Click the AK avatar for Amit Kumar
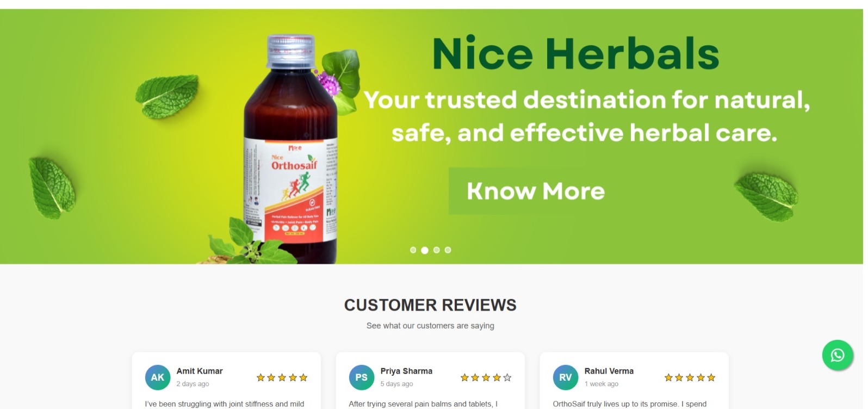This screenshot has height=409, width=868. click(158, 377)
